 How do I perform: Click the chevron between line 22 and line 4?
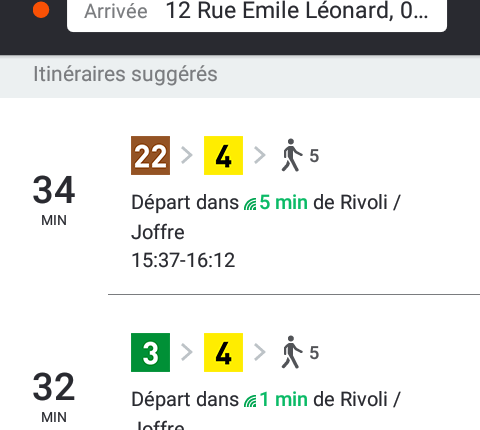tap(187, 155)
